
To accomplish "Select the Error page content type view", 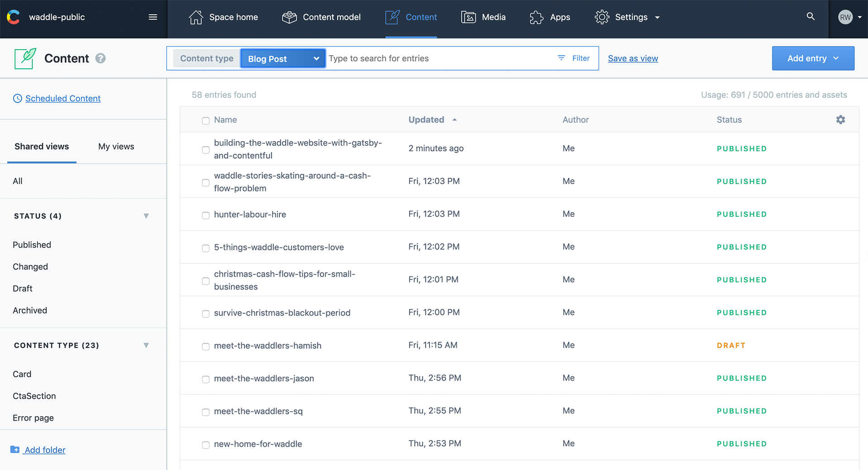I will click(x=33, y=418).
